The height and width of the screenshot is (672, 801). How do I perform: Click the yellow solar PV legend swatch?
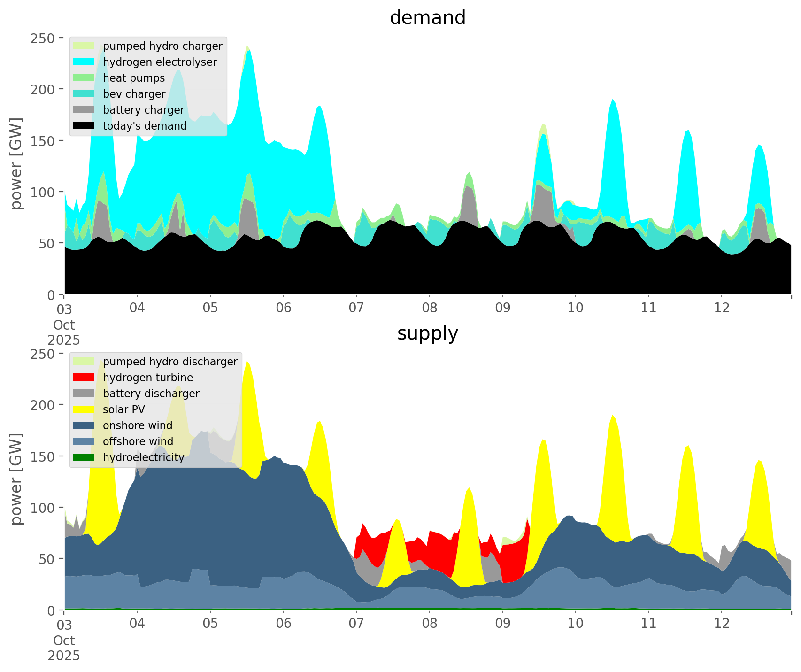point(84,409)
